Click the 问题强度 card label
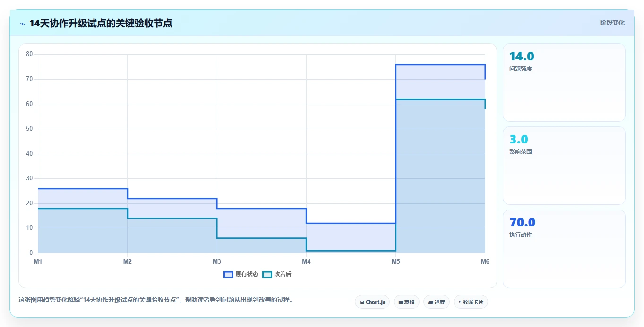644x327 pixels. 521,69
